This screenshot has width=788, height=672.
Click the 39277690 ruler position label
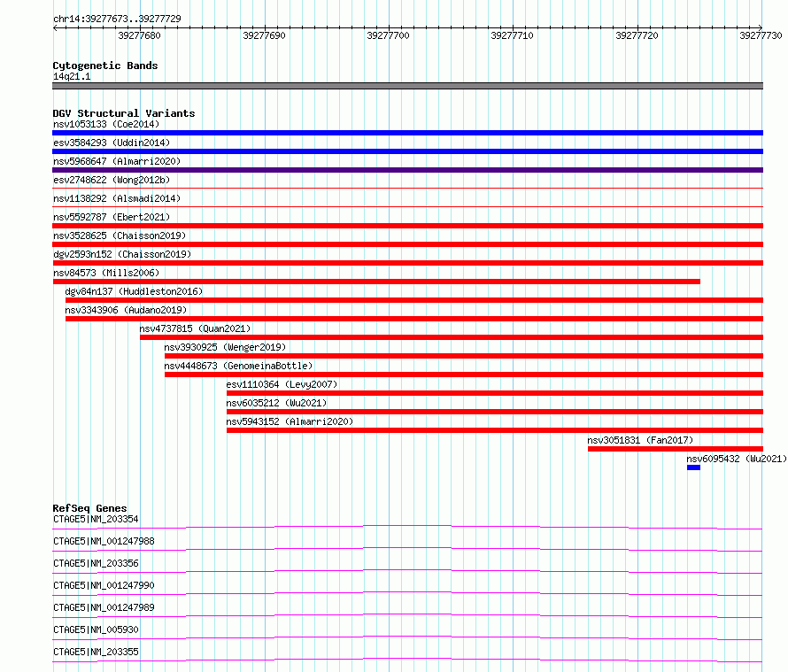[264, 35]
